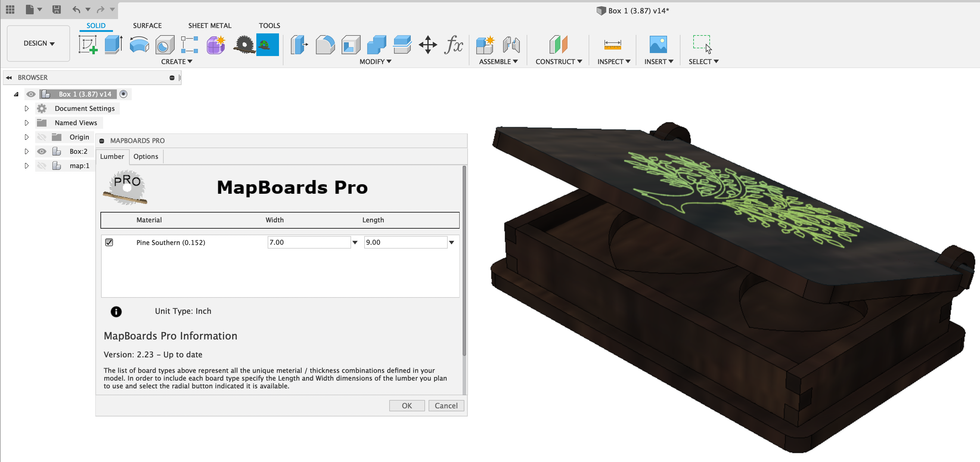The width and height of the screenshot is (980, 462).
Task: Toggle Pine Southern lumber checkbox
Action: pos(109,242)
